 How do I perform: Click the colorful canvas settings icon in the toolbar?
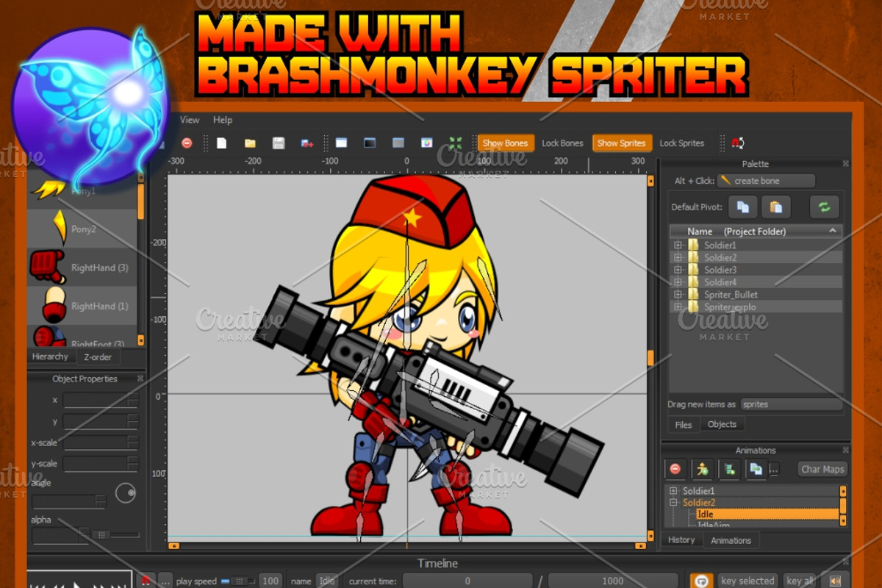click(x=426, y=143)
